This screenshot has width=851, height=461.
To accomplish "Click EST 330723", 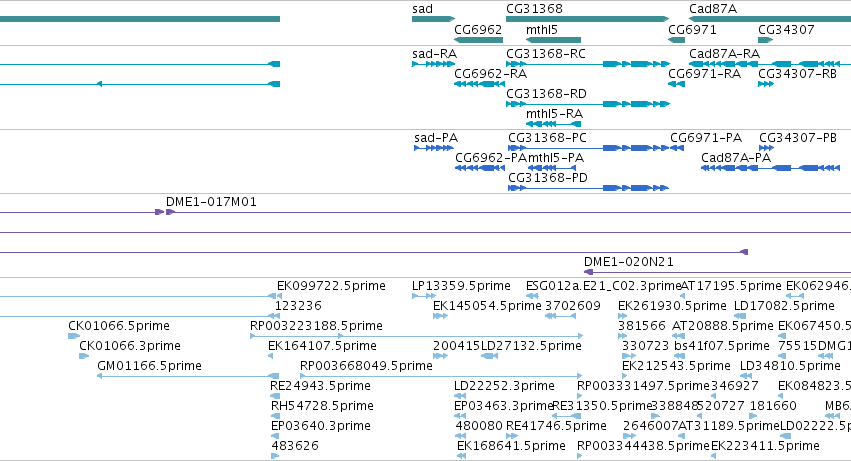I will [x=645, y=346].
